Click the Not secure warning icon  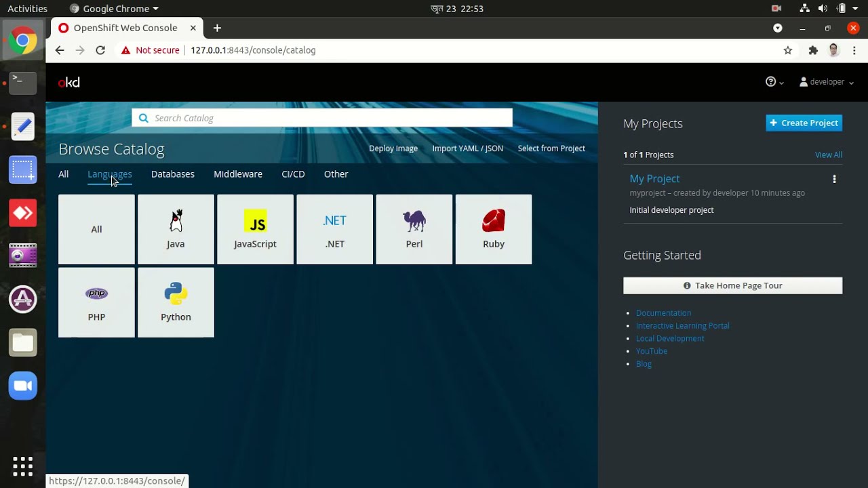(125, 50)
